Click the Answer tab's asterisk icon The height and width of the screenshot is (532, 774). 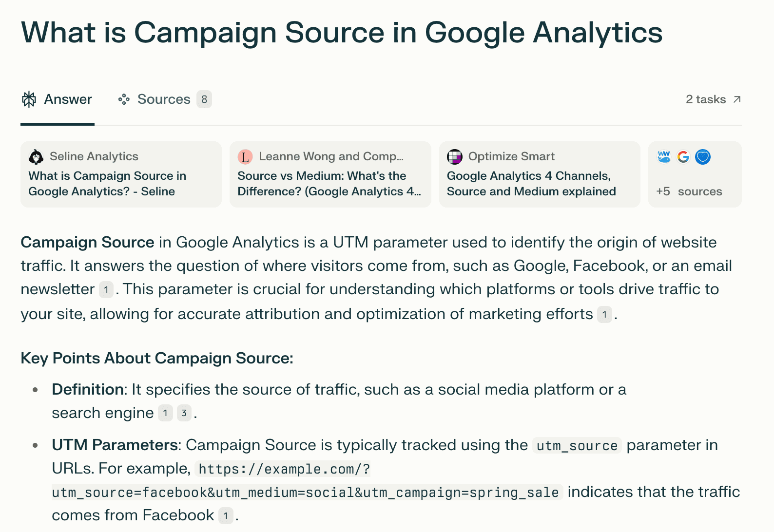(x=29, y=99)
